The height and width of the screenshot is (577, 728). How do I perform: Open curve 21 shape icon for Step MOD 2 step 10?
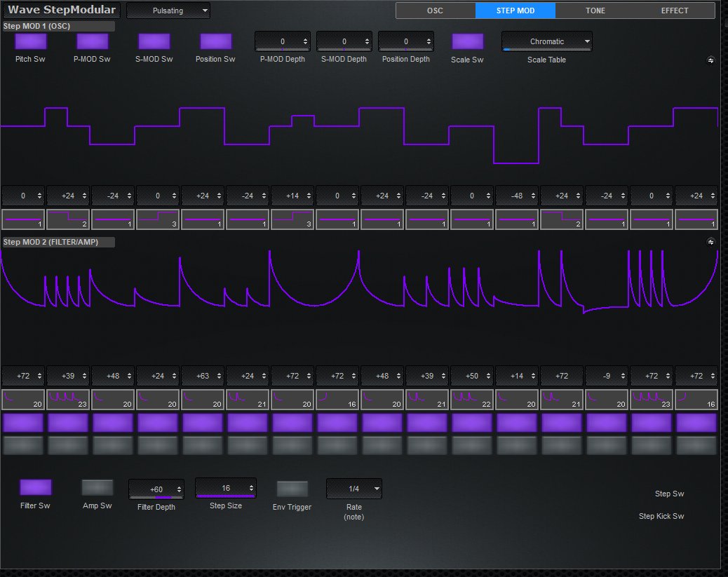click(427, 400)
